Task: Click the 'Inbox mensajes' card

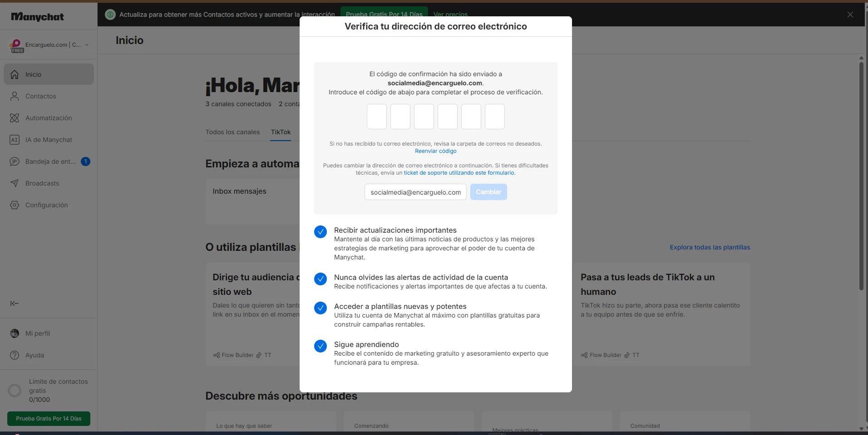Action: [252, 201]
